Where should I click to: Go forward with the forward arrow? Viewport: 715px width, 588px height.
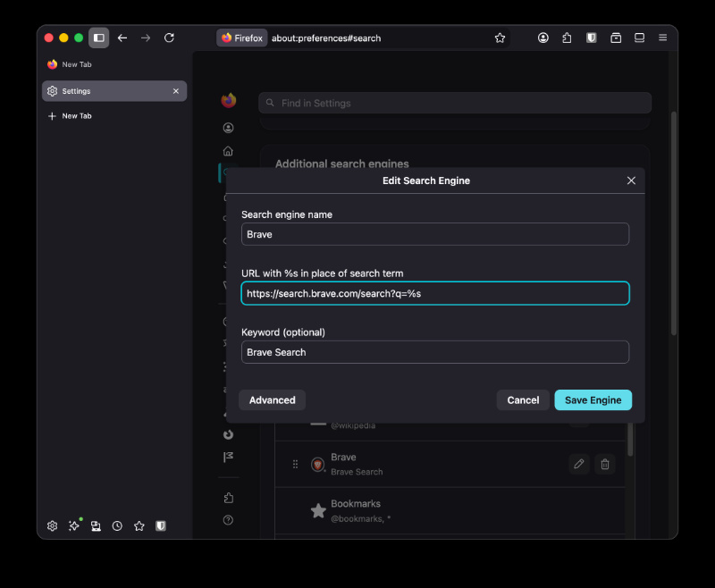pyautogui.click(x=146, y=38)
